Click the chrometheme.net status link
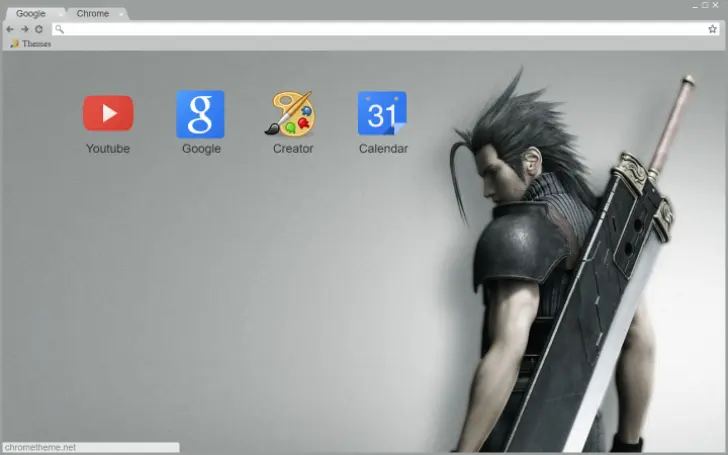728x455 pixels. coord(40,448)
